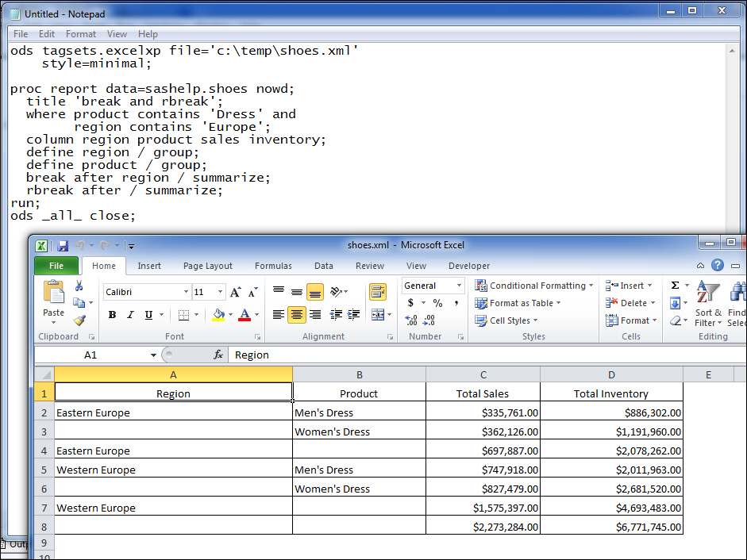
Task: Apply bold formatting in the Font group
Action: pos(111,313)
